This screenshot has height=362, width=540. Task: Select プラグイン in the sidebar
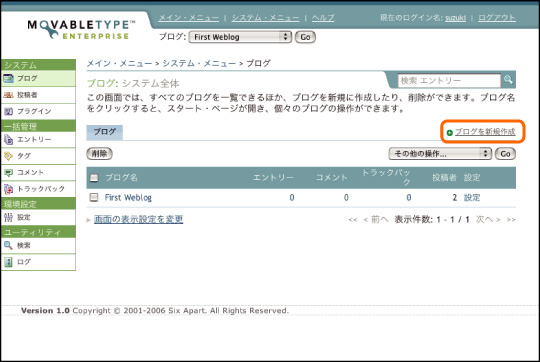pyautogui.click(x=38, y=111)
